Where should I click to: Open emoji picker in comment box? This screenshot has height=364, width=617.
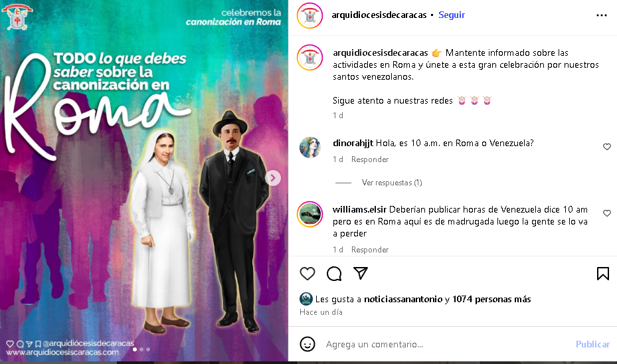308,344
